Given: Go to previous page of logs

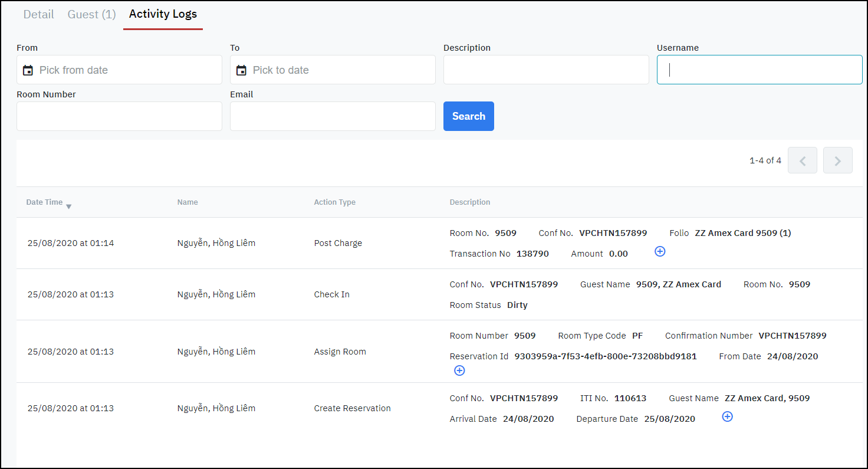Looking at the screenshot, I should (x=802, y=160).
